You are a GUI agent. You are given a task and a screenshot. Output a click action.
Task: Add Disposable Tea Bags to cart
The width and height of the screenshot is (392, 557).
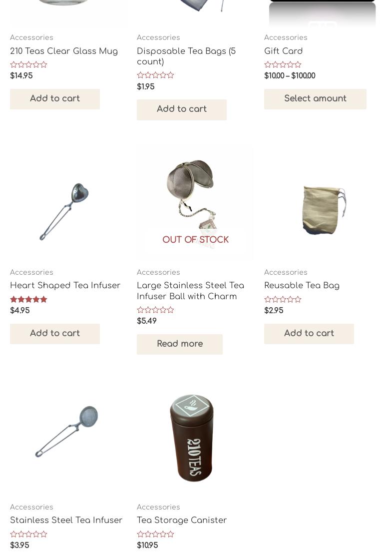point(181,109)
